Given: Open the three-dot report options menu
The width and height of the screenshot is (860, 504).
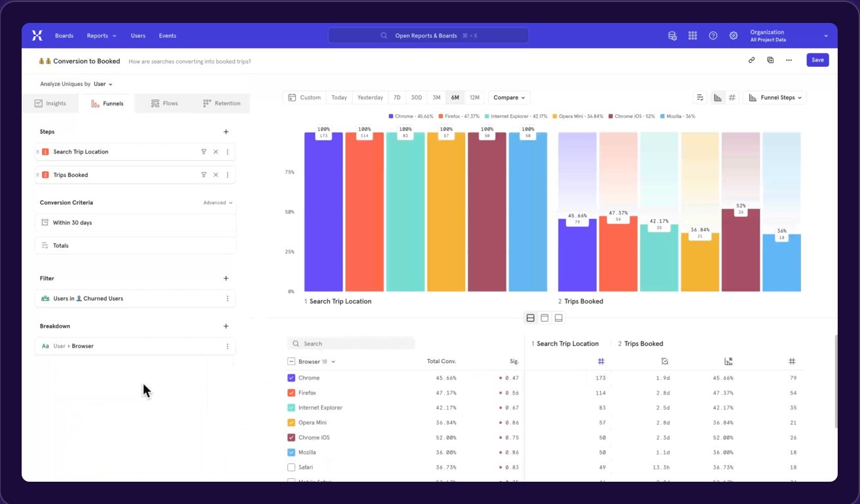Looking at the screenshot, I should [789, 60].
